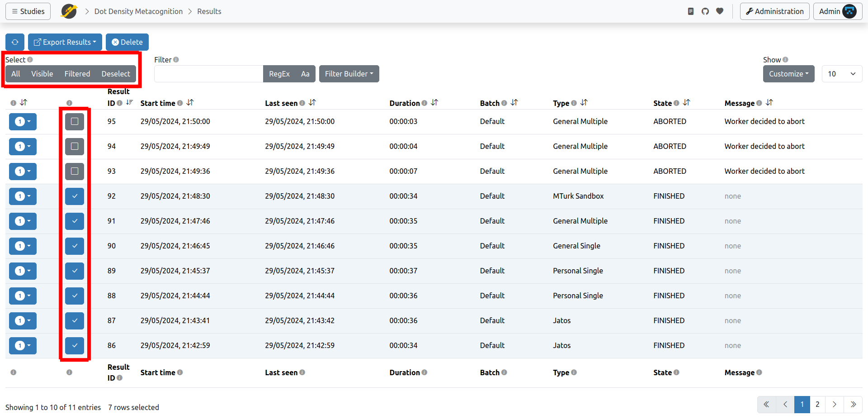Click Deselect to clear selection

coord(116,74)
